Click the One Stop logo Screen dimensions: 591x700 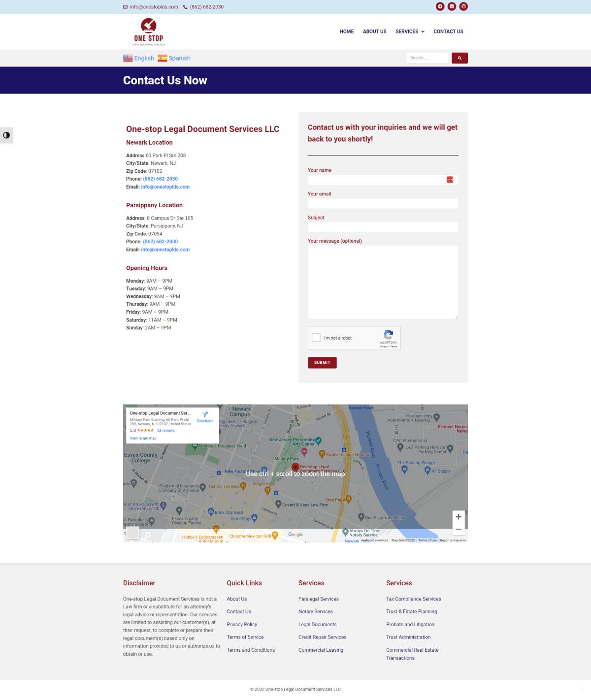tap(149, 32)
